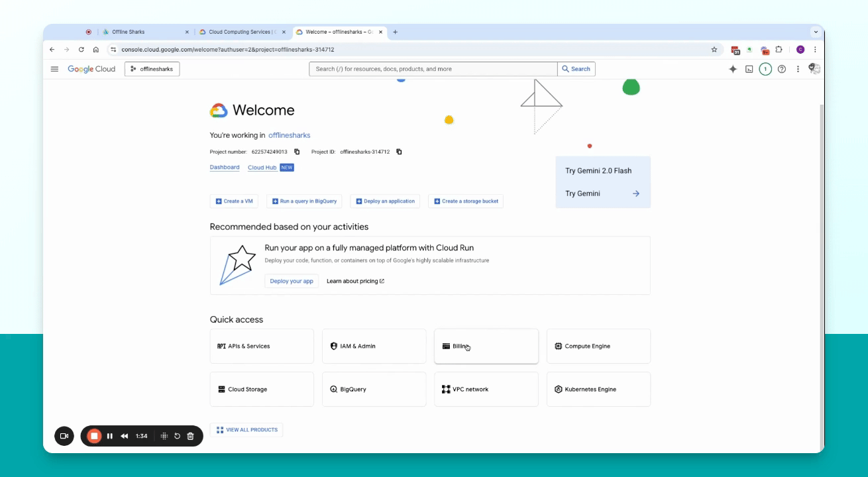Pause the screen recording
This screenshot has width=868, height=477.
[x=110, y=436]
